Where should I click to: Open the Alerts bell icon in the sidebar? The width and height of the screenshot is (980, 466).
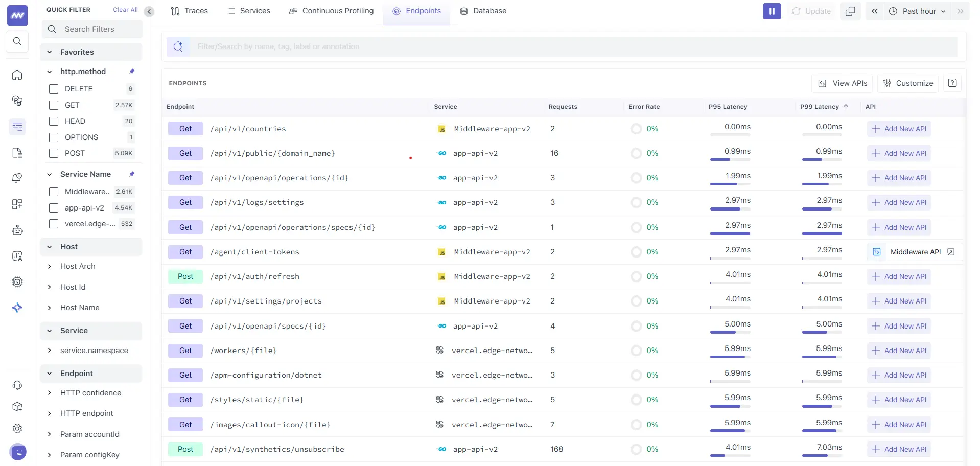coord(17,178)
